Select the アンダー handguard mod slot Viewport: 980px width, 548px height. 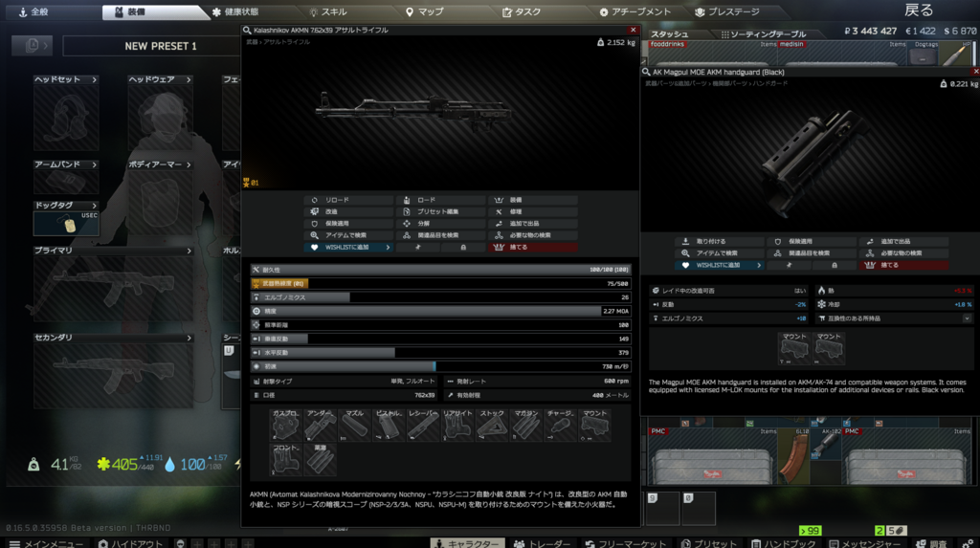(320, 425)
